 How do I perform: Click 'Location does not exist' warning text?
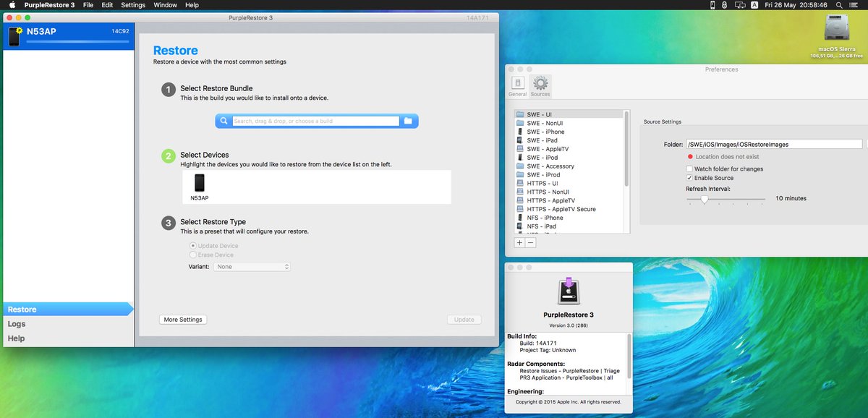pyautogui.click(x=727, y=156)
